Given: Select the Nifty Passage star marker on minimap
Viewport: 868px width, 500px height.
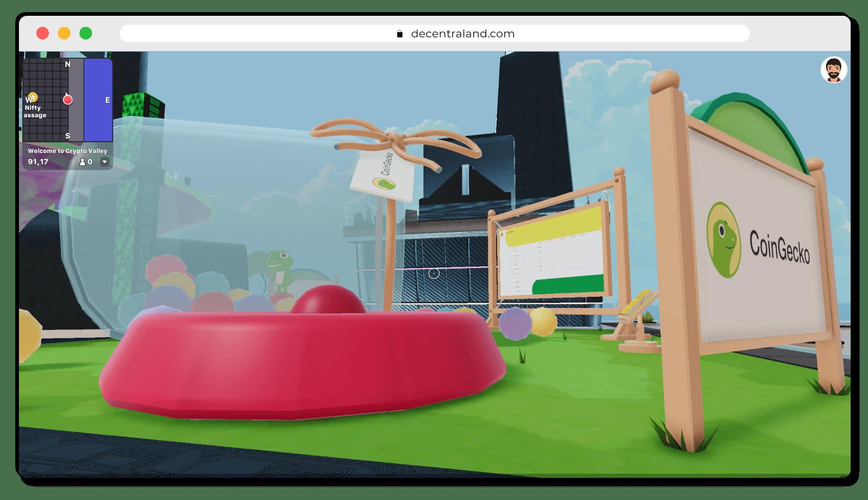Looking at the screenshot, I should tap(33, 97).
